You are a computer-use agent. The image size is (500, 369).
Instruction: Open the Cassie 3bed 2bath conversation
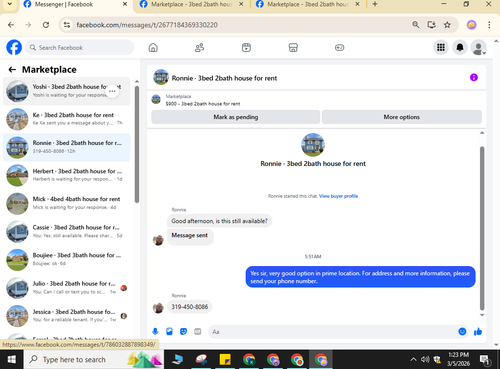(67, 231)
